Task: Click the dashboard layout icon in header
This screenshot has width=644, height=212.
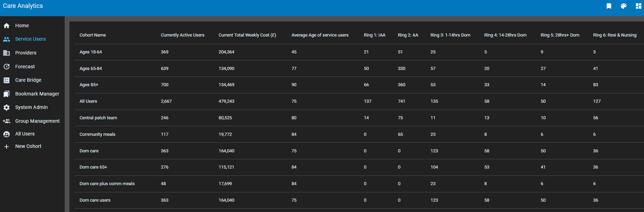Action: click(638, 6)
